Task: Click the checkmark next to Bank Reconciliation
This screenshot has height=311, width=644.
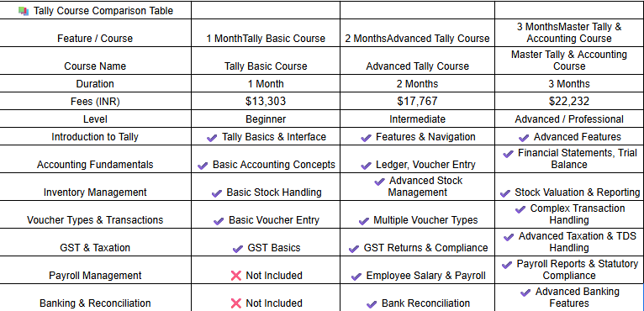Action: coord(372,304)
